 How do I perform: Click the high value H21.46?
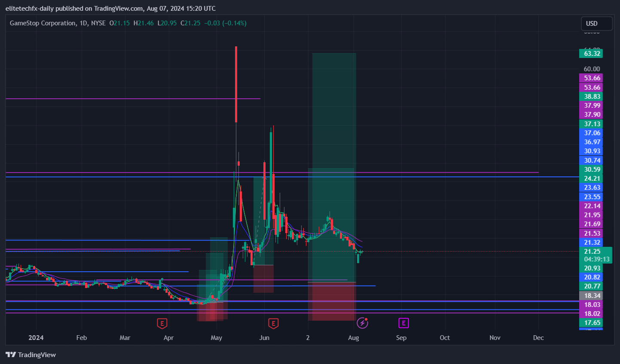point(144,23)
